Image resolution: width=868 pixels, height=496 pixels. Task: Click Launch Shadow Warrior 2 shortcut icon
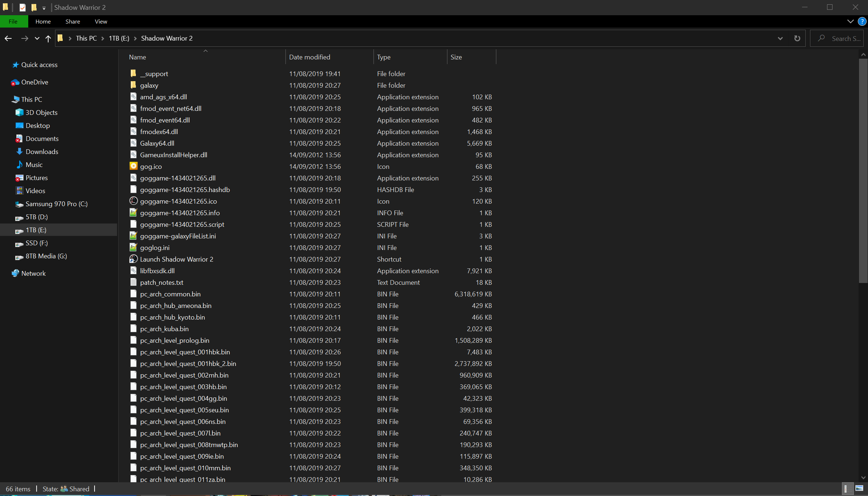(133, 259)
